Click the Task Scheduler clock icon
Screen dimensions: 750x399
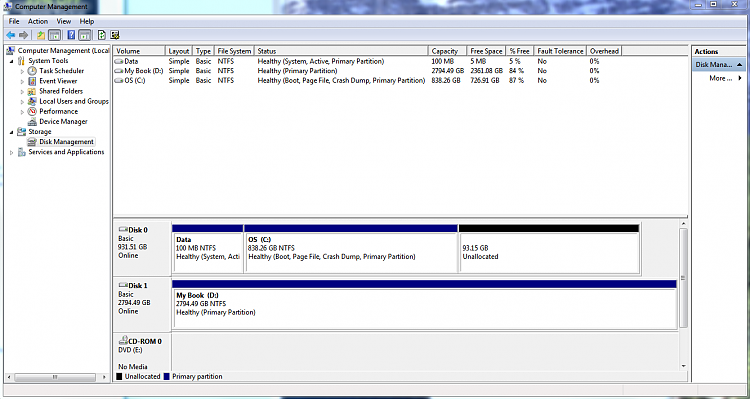tap(32, 71)
